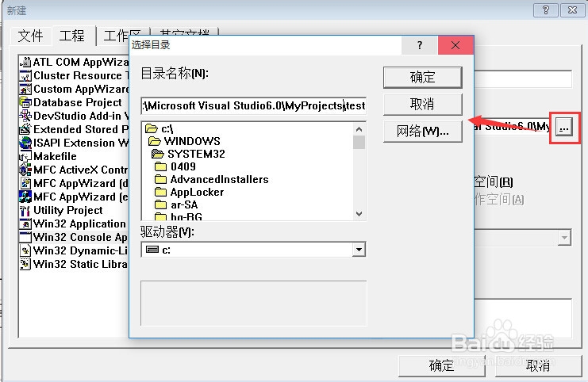Open the platform dropdown in 新建 window
588x382 pixels.
coord(564,238)
